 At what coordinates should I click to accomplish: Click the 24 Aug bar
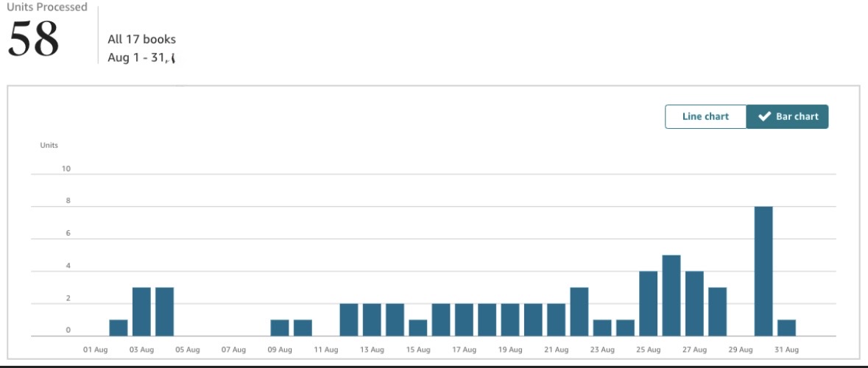pos(626,328)
